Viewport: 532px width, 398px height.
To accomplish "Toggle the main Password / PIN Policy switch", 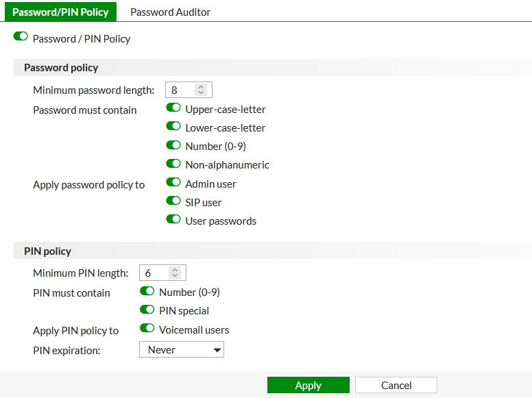I will (x=21, y=36).
